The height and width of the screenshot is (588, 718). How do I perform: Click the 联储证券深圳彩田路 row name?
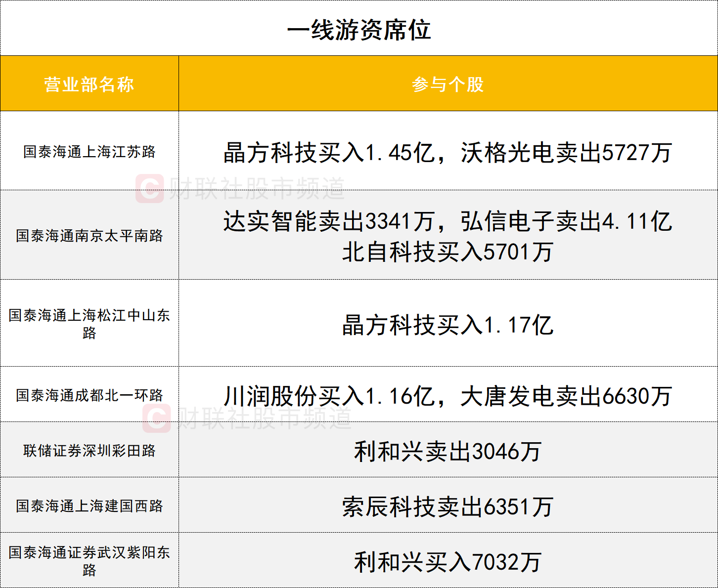[x=89, y=450]
